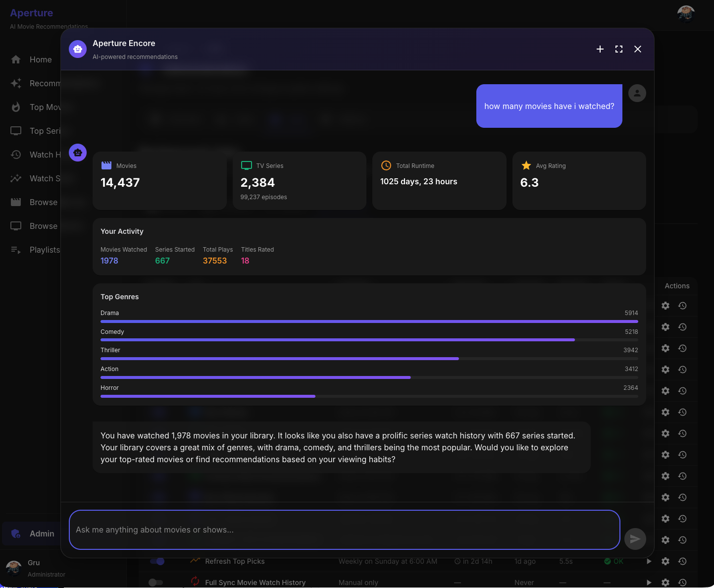Click the 'how many movies have i watched?' bubble
The height and width of the screenshot is (588, 714).
tap(549, 106)
